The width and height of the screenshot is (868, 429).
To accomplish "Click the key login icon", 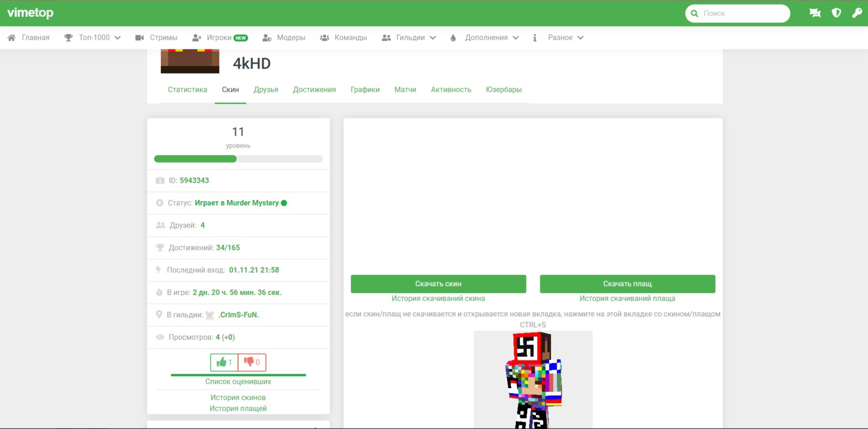I will pos(857,13).
